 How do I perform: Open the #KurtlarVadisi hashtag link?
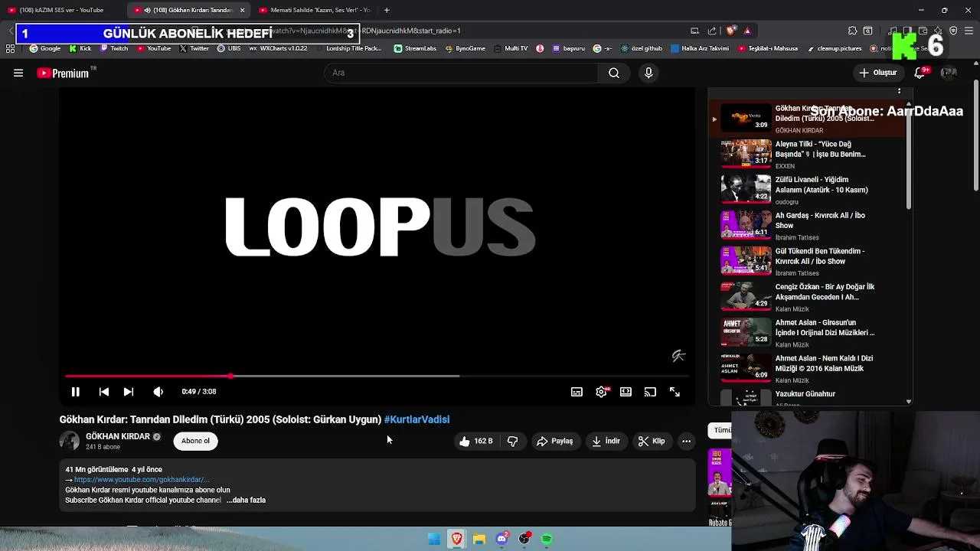coord(416,419)
